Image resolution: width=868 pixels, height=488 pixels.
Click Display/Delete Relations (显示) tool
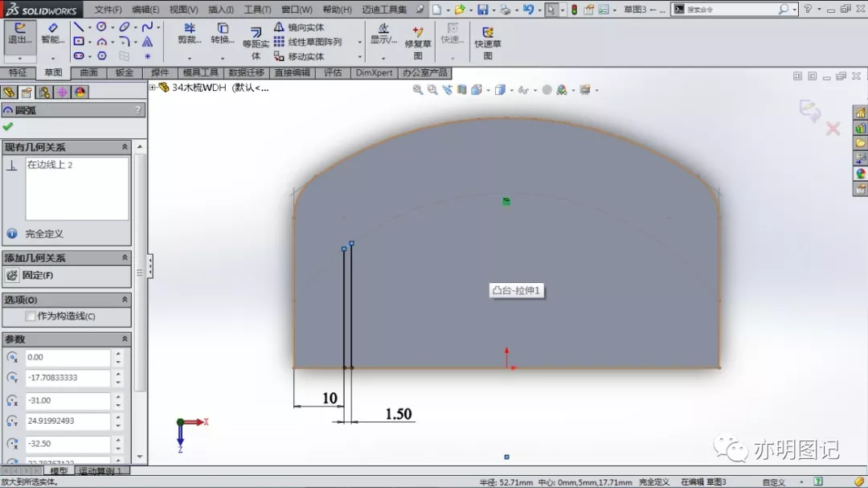[x=383, y=34]
